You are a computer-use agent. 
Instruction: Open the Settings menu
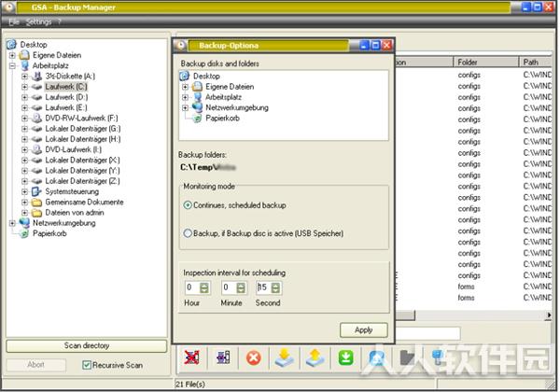click(38, 21)
